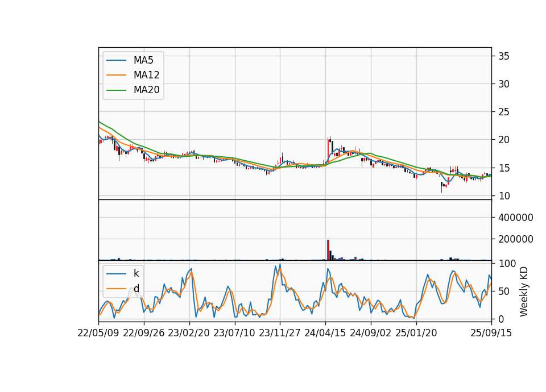Image resolution: width=546 pixels, height=392 pixels.
Task: Click the 100 value on KD axis
Action: click(507, 264)
